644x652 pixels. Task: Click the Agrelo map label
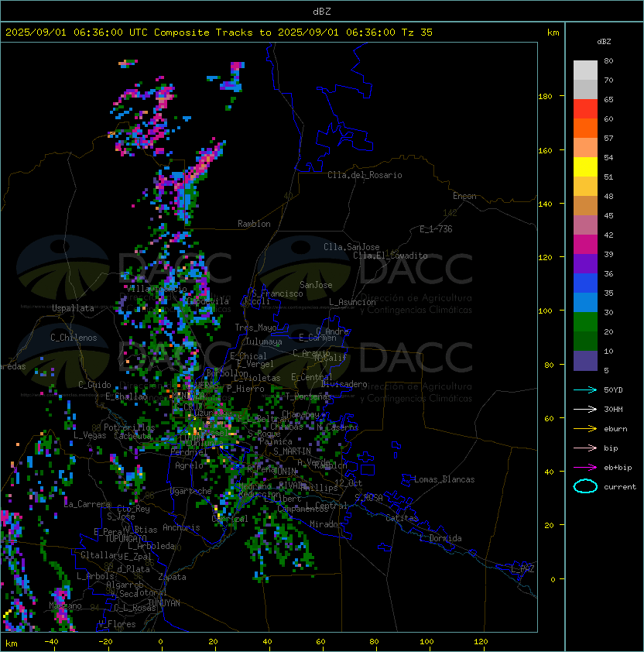pyautogui.click(x=189, y=465)
